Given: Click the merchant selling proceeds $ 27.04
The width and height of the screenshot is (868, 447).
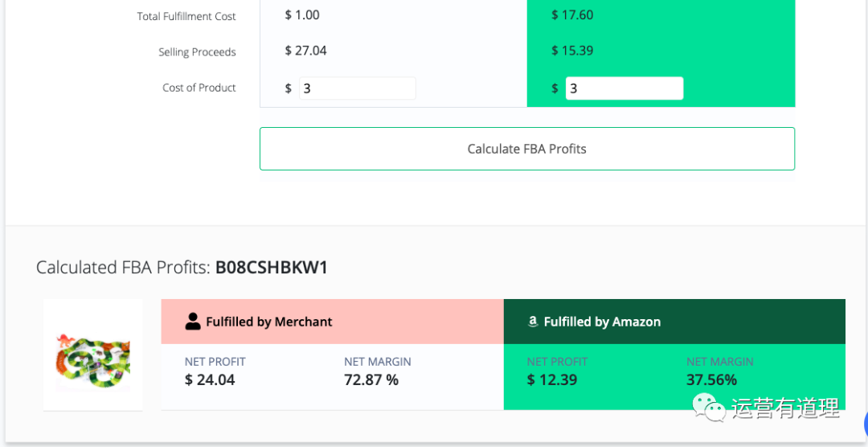Looking at the screenshot, I should [x=305, y=51].
